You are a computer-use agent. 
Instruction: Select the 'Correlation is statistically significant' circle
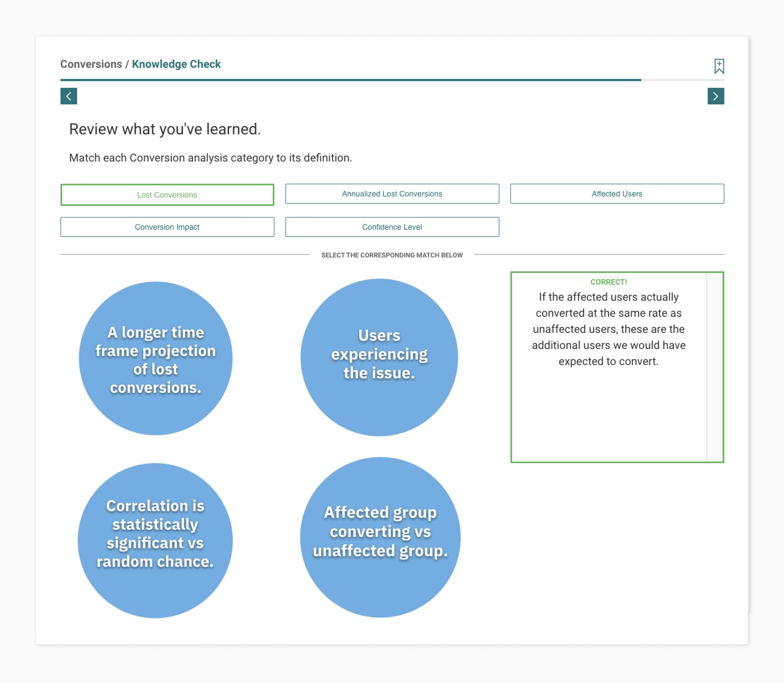[155, 540]
